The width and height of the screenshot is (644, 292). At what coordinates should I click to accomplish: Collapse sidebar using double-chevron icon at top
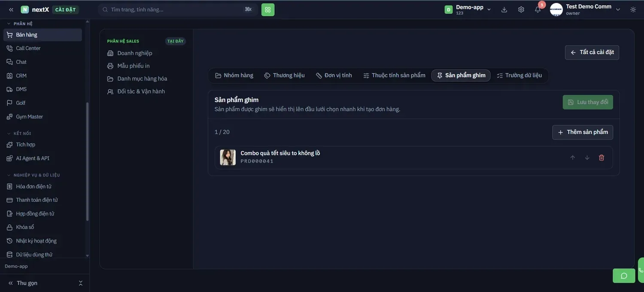(11, 9)
